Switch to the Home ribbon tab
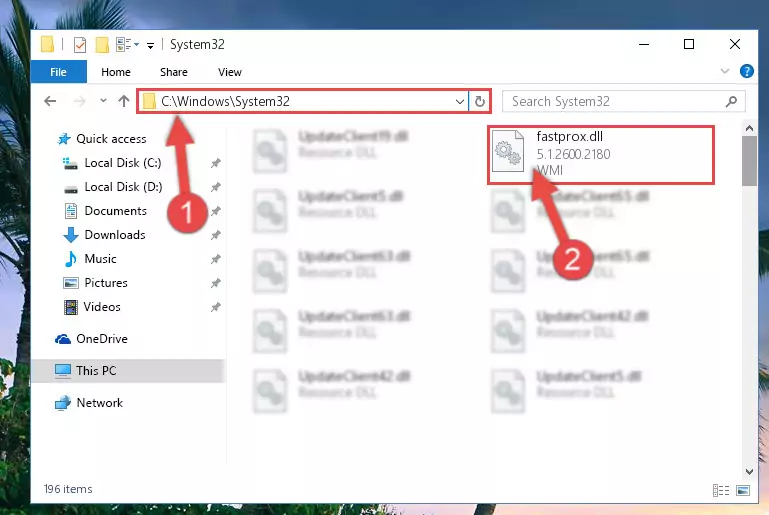The width and height of the screenshot is (769, 515). [x=116, y=72]
